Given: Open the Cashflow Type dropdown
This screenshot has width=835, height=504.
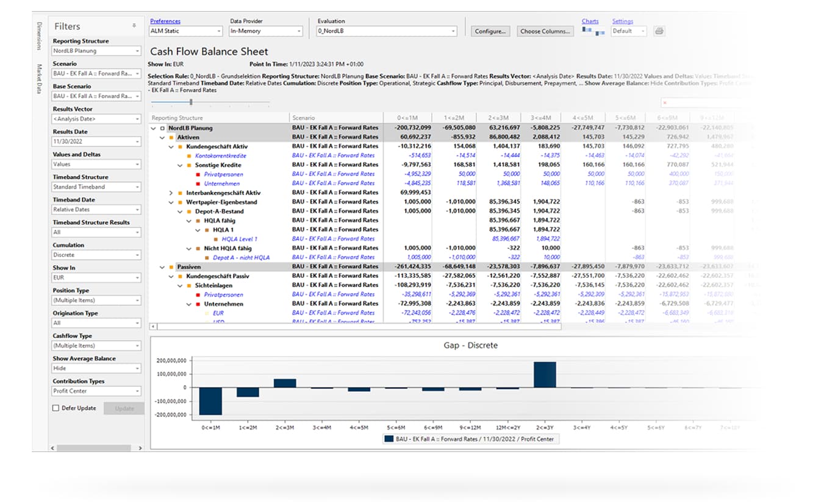Looking at the screenshot, I should click(96, 346).
